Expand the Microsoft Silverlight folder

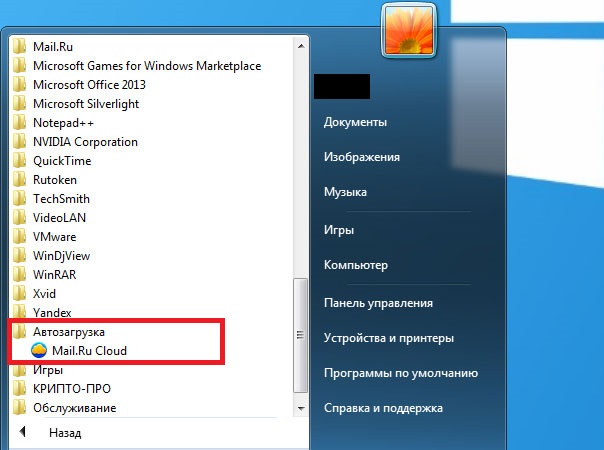coord(86,104)
